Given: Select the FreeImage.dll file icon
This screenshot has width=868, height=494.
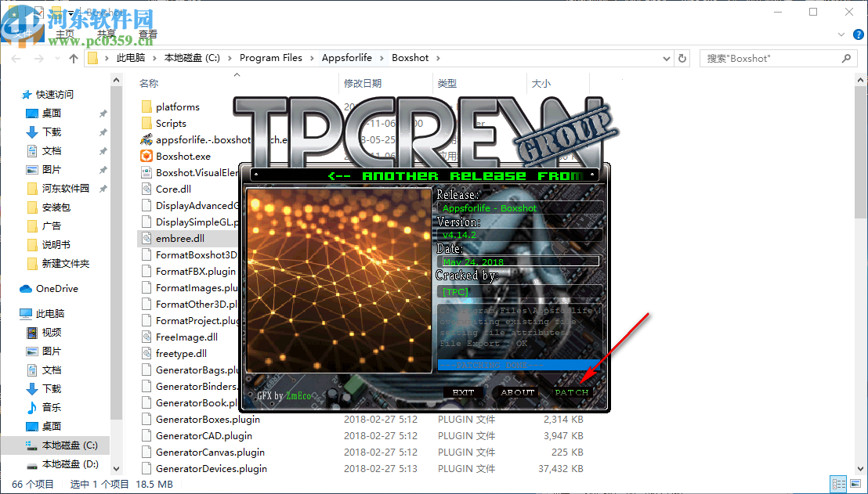Looking at the screenshot, I should [146, 337].
